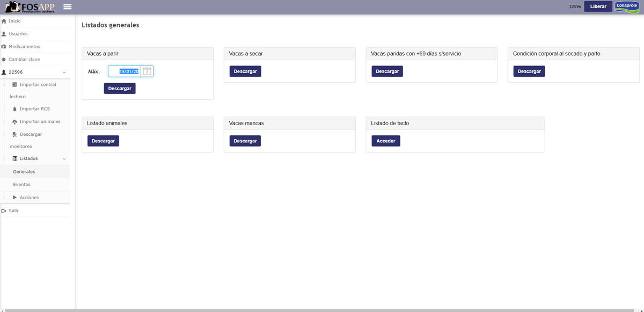This screenshot has height=312, width=644.
Task: Click the Descargar monitoreo file icon
Action: coord(15,134)
